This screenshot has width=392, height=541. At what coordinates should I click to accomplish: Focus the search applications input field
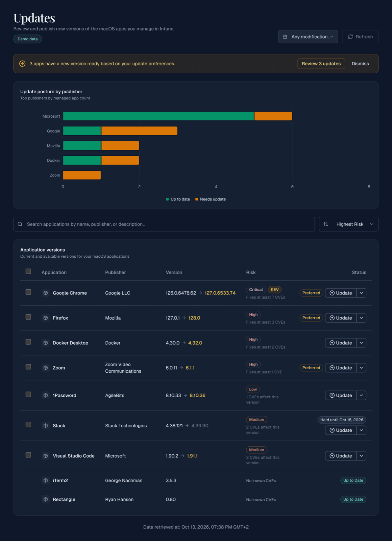[x=164, y=224]
